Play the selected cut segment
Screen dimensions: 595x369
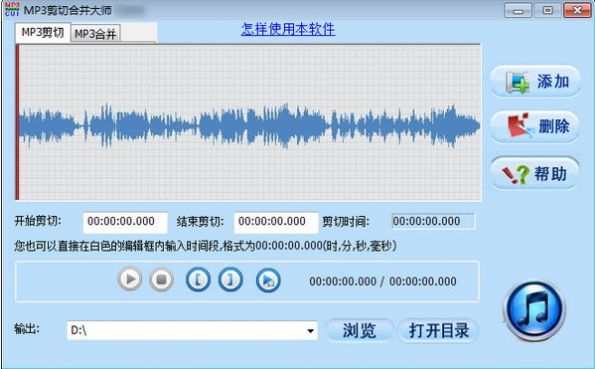pyautogui.click(x=268, y=281)
